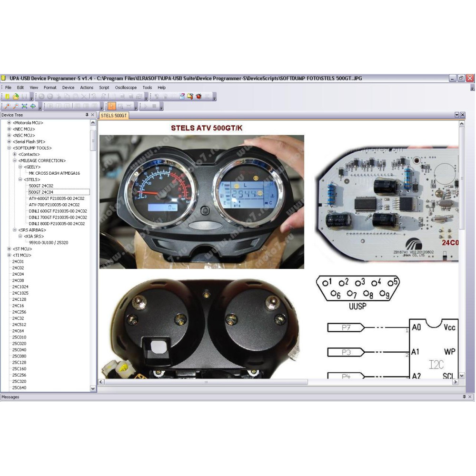Screen dimensions: 476x476
Task: Expand the Contacts tree node
Action: pyautogui.click(x=15, y=154)
